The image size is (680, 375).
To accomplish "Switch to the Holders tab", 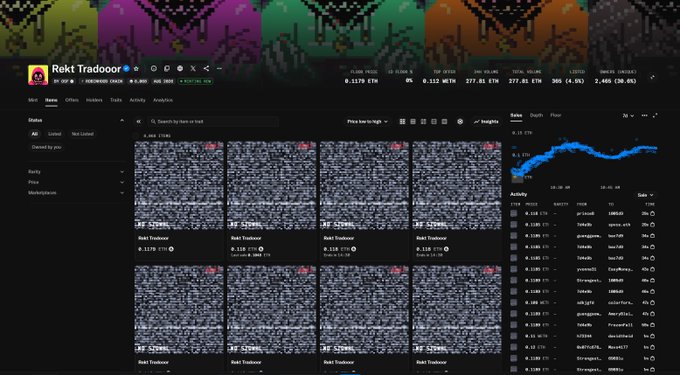I will (x=94, y=100).
